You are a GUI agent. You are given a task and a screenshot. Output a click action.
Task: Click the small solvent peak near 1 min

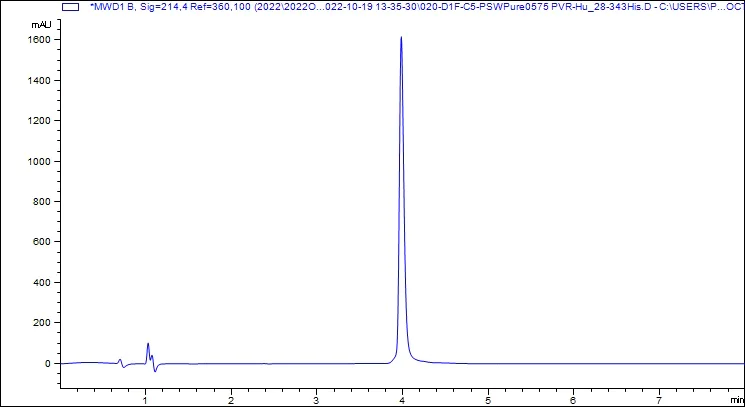148,344
